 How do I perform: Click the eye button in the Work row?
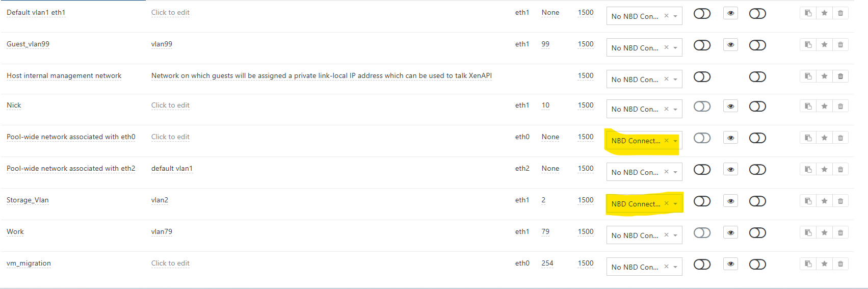tap(730, 233)
